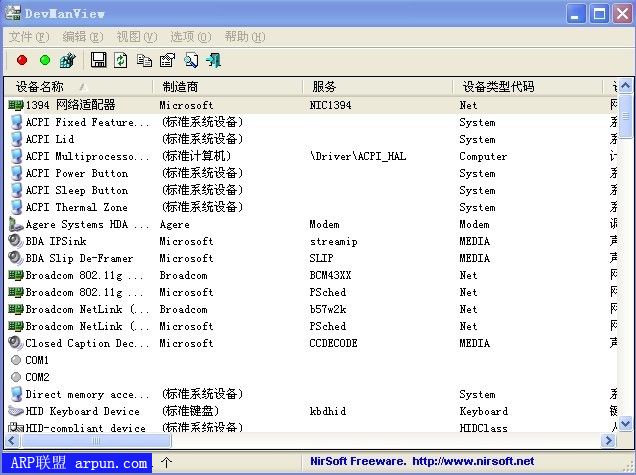Click the red disable device icon

(22, 61)
